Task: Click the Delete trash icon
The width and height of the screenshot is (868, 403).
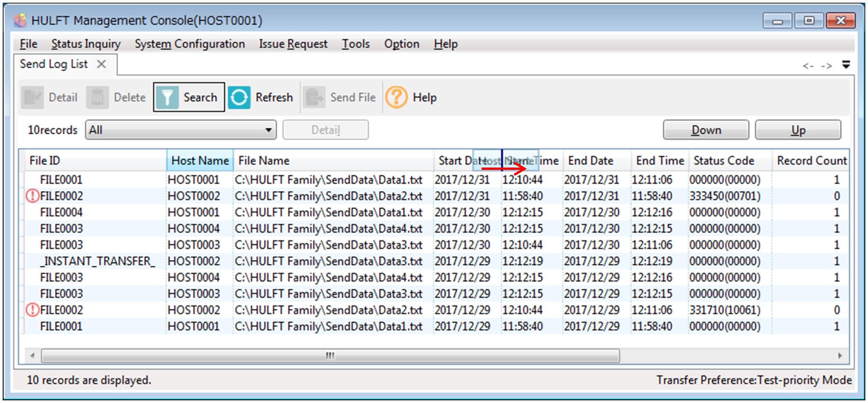Action: point(97,97)
